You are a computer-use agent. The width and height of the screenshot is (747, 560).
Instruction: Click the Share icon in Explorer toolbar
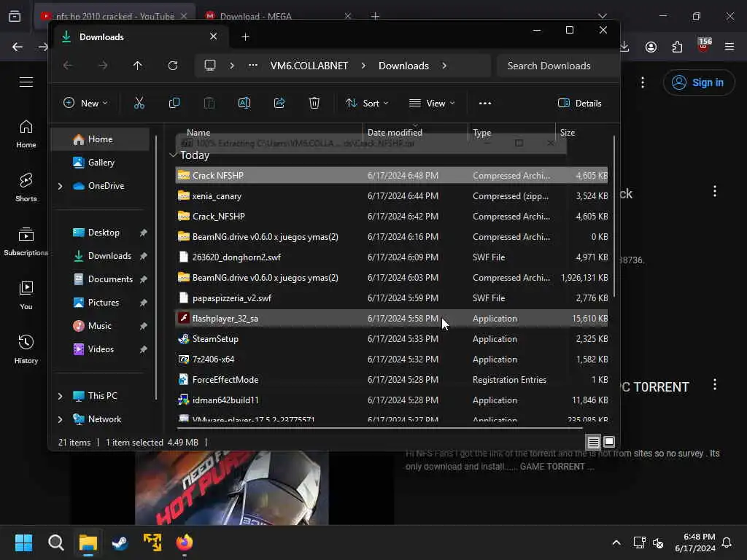[x=279, y=103]
